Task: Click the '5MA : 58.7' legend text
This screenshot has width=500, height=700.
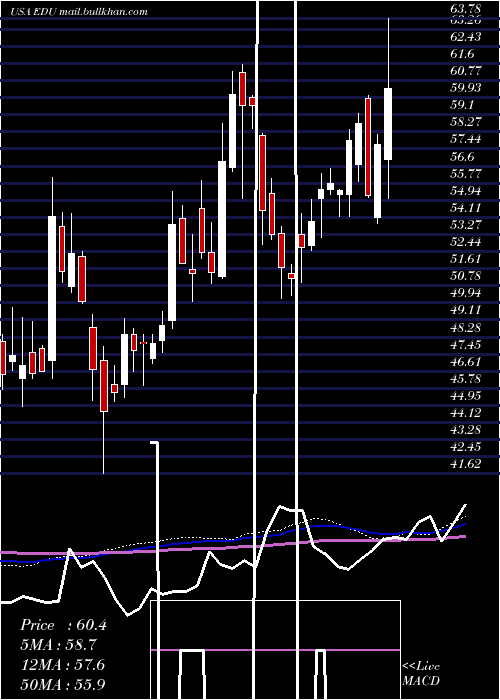Action: click(59, 645)
